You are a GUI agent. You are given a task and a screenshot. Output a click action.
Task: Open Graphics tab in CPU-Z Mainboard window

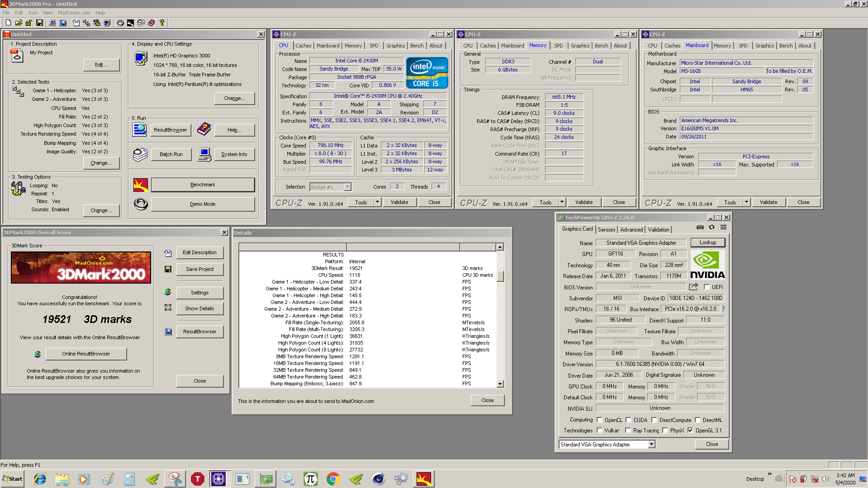[x=764, y=46]
